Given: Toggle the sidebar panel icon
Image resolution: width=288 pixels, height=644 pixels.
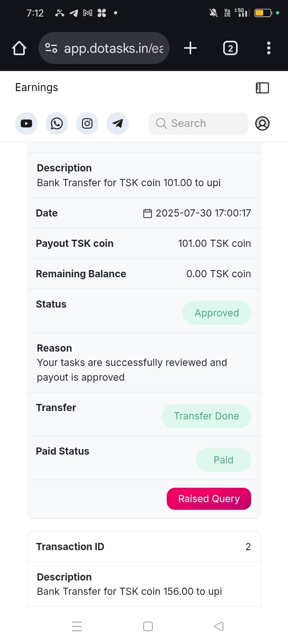Looking at the screenshot, I should [262, 88].
